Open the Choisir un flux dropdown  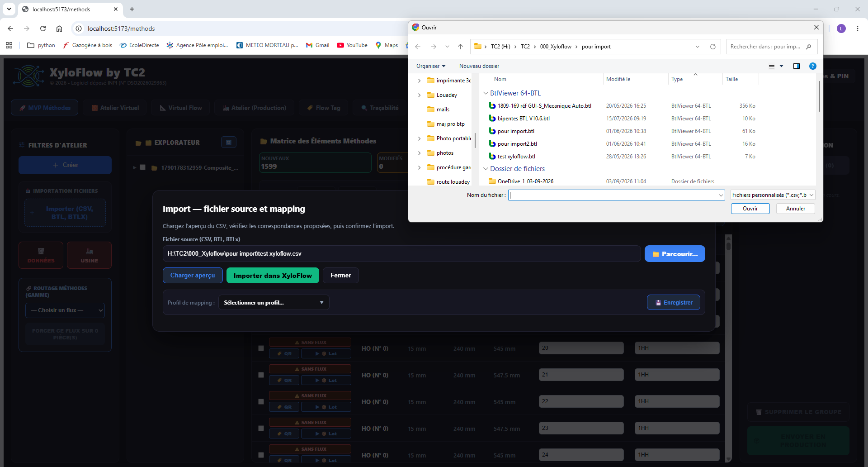point(65,310)
